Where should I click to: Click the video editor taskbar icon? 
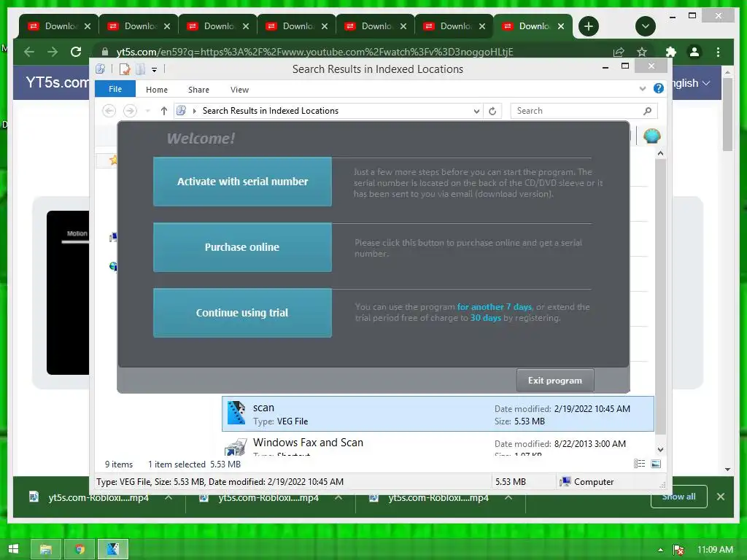tap(113, 549)
